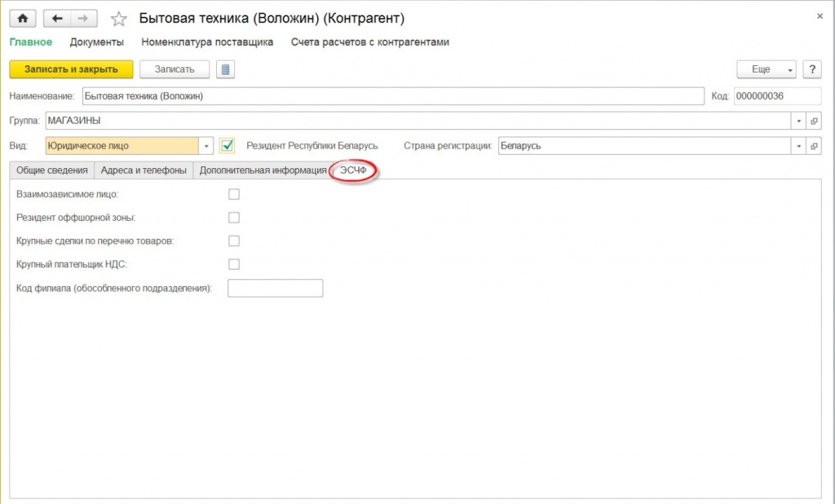The width and height of the screenshot is (835, 504).
Task: Check the Резидент оффшорной зоны box
Action: coord(234,218)
